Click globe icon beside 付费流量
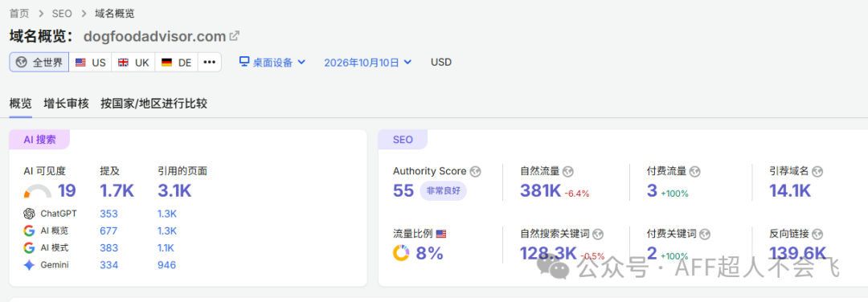This screenshot has width=868, height=302. click(x=695, y=171)
